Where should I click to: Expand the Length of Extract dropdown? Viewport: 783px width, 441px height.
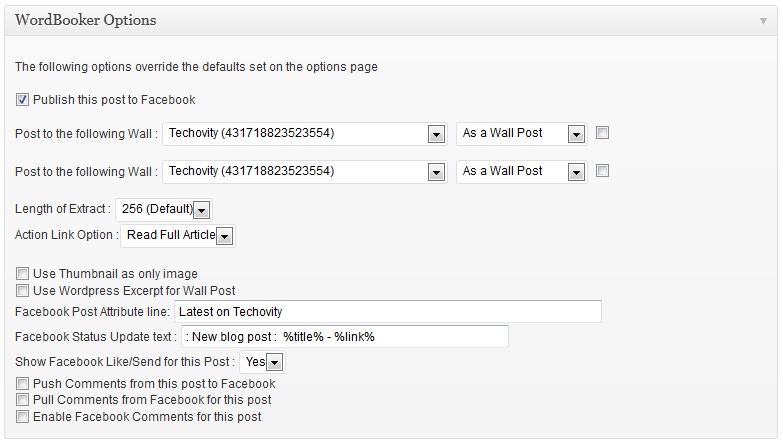click(x=201, y=210)
